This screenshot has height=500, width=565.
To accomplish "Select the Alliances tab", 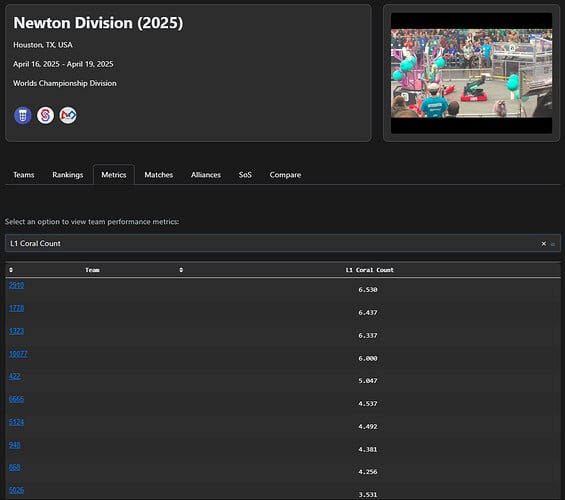I will click(206, 175).
